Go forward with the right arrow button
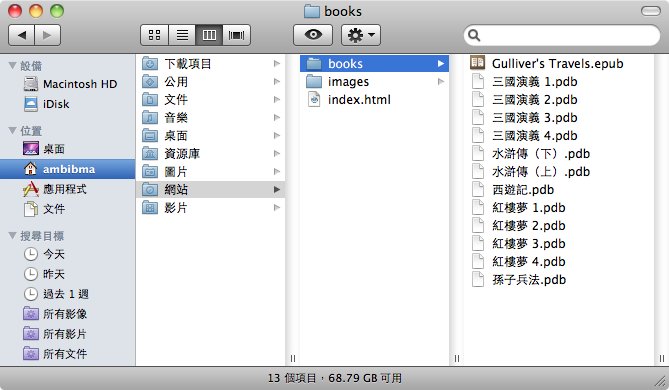669x390 pixels. [47, 35]
